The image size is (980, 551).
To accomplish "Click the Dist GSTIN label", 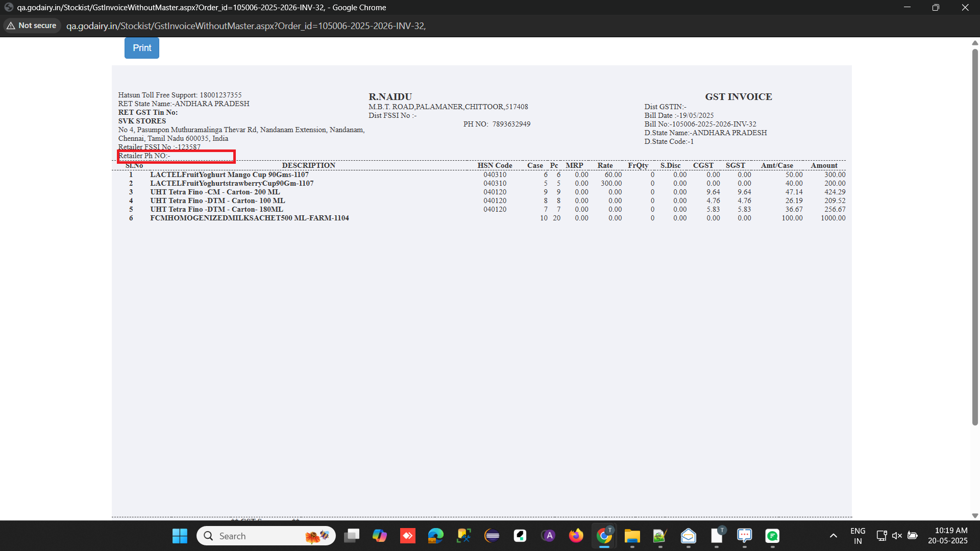I will click(x=665, y=107).
